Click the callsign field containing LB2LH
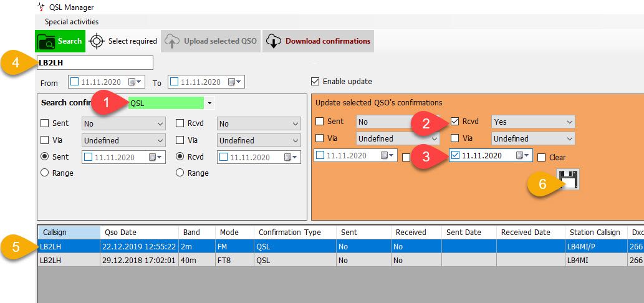Image resolution: width=644 pixels, height=303 pixels. point(95,63)
